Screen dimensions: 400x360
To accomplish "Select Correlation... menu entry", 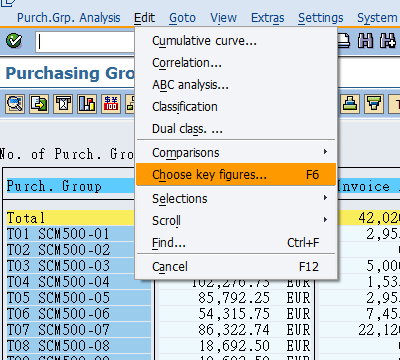I will point(236,63).
